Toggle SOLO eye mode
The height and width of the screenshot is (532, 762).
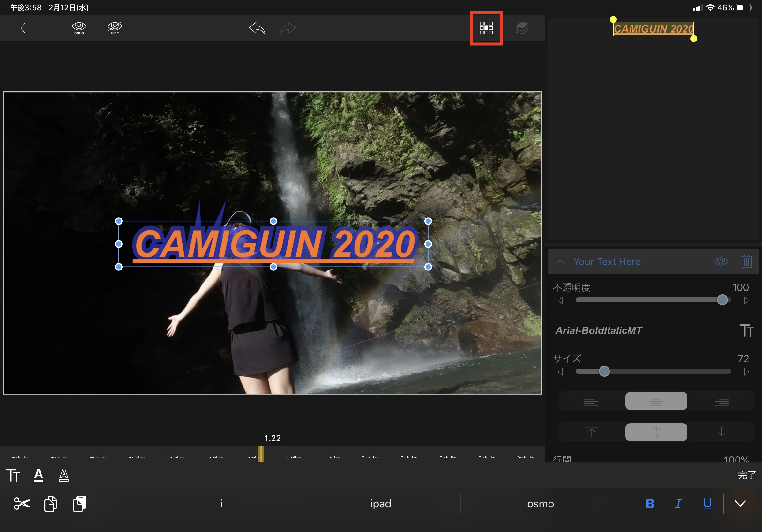coord(79,28)
